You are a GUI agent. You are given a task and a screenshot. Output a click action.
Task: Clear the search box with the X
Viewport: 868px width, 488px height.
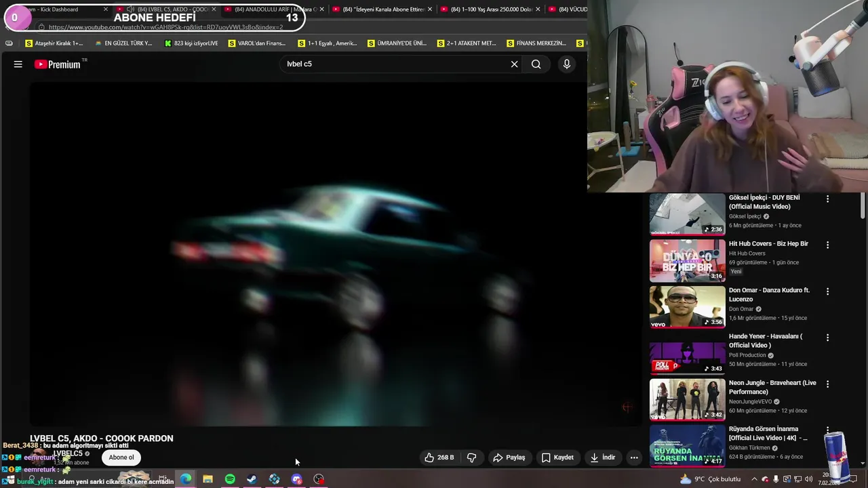(514, 64)
